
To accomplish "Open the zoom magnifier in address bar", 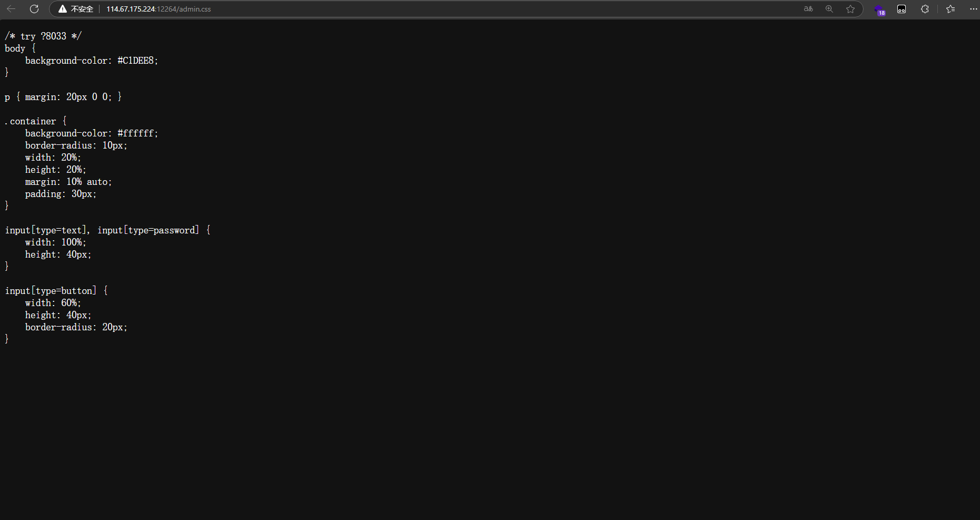I will [829, 9].
